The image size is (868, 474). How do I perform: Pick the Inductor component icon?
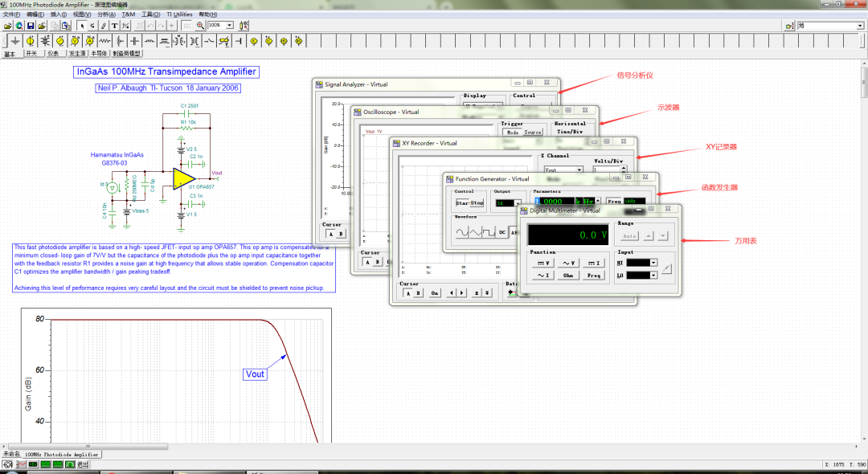[149, 41]
